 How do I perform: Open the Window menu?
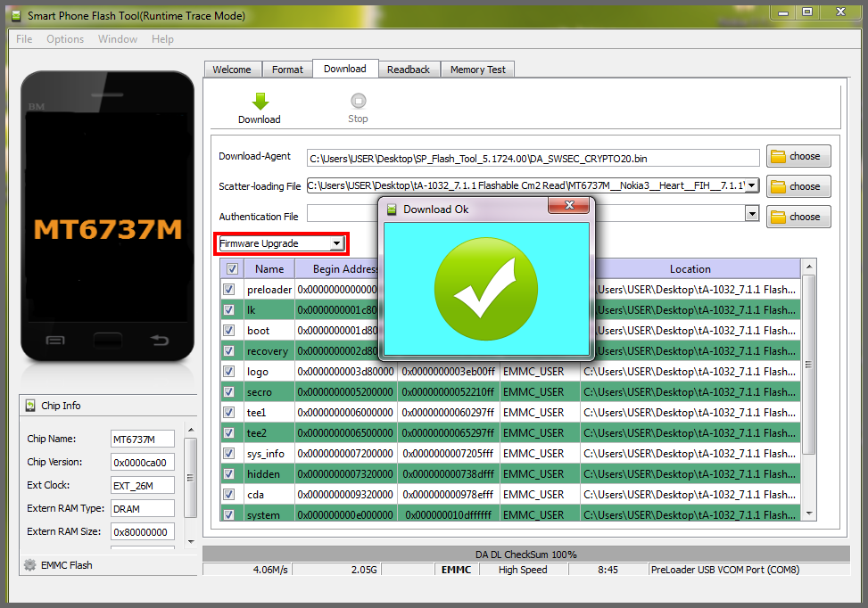click(x=118, y=39)
